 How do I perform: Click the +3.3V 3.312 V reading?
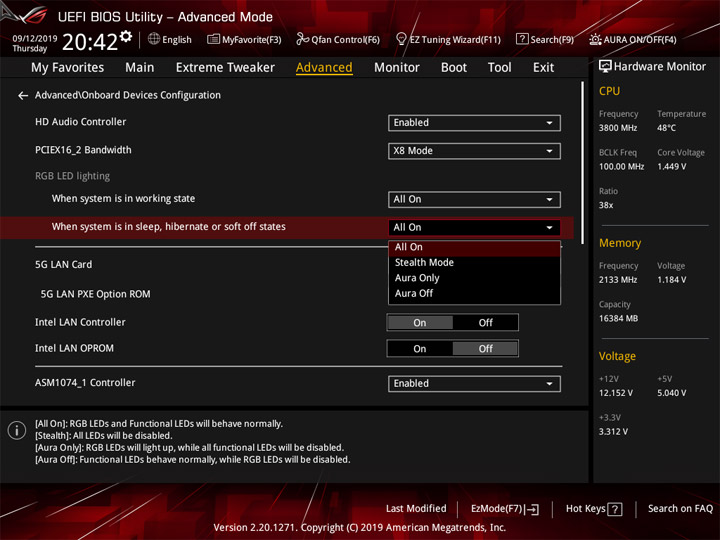coord(613,432)
